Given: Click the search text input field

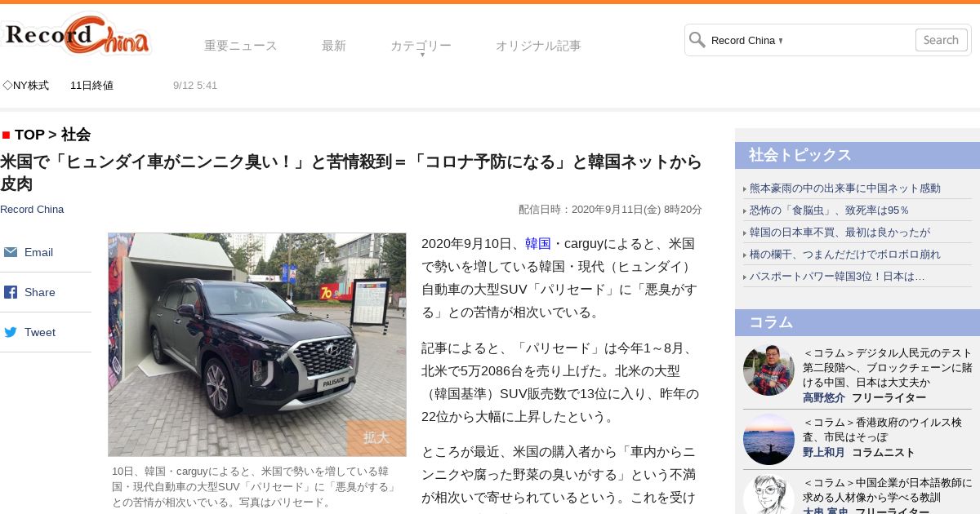Looking at the screenshot, I should (848, 40).
